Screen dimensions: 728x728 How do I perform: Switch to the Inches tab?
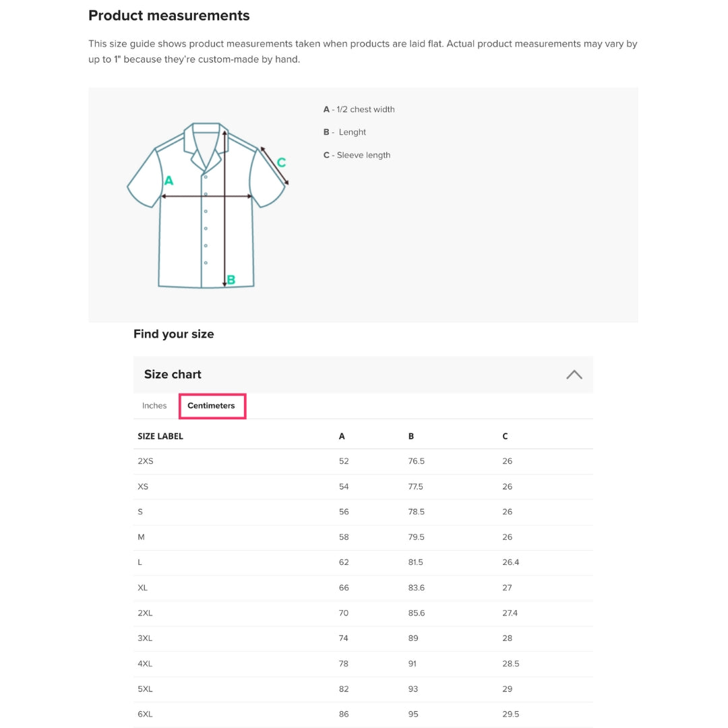[x=154, y=406]
